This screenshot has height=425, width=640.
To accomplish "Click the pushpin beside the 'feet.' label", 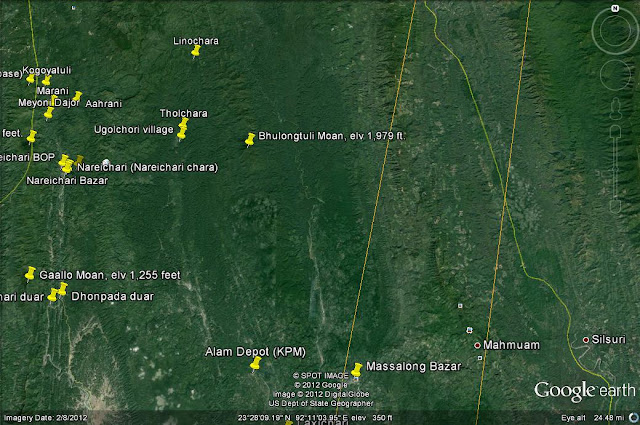I will 32,137.
